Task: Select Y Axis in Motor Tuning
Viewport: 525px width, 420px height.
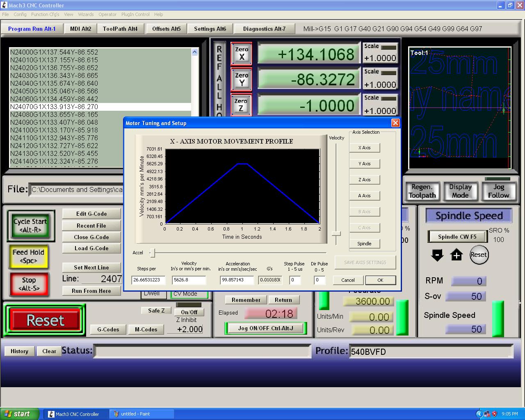Action: pyautogui.click(x=364, y=164)
